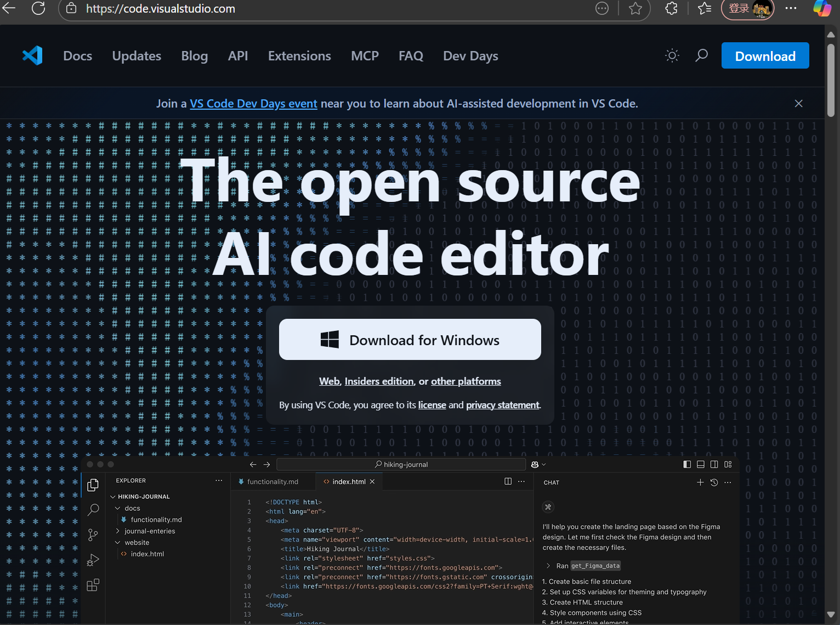This screenshot has width=840, height=625.
Task: Open the Favorites list icon
Action: click(x=705, y=8)
